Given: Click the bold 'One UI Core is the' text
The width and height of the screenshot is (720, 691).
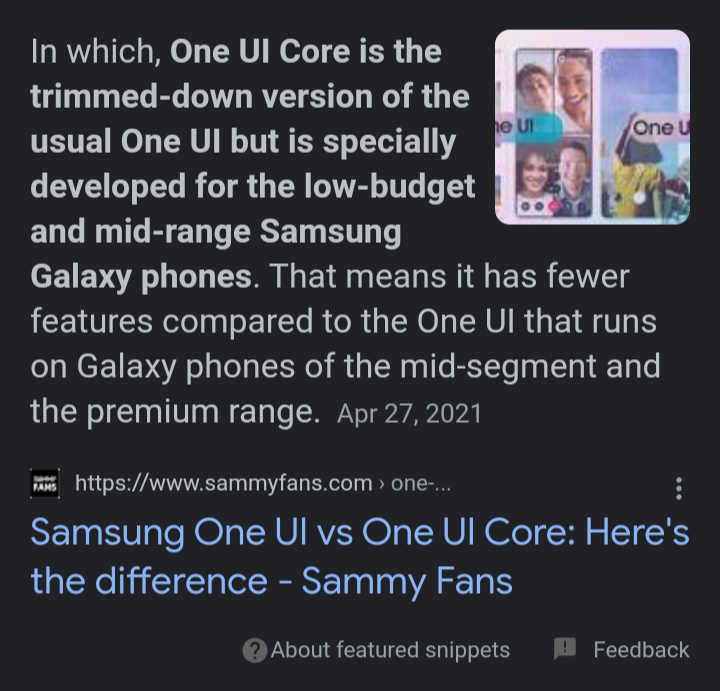Looking at the screenshot, I should [x=306, y=51].
